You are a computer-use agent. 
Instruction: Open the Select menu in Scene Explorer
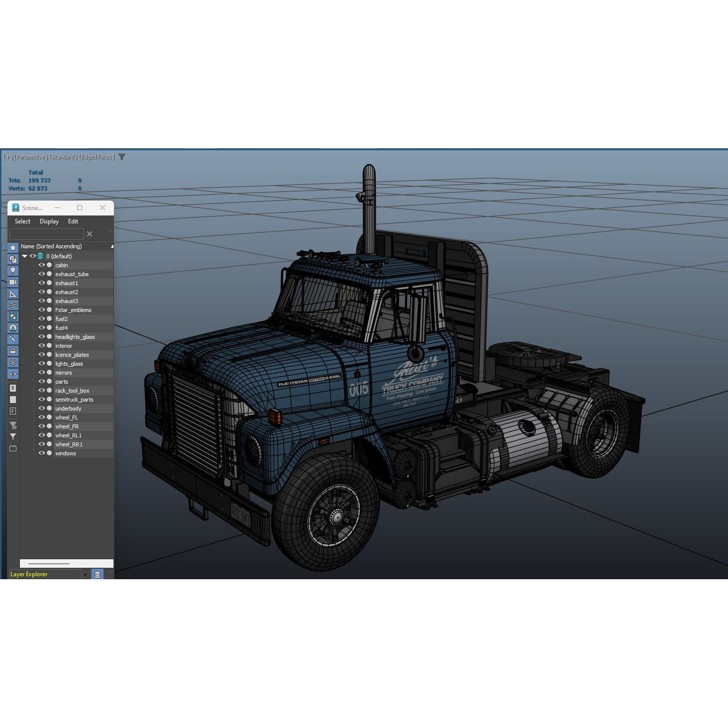[x=22, y=221]
